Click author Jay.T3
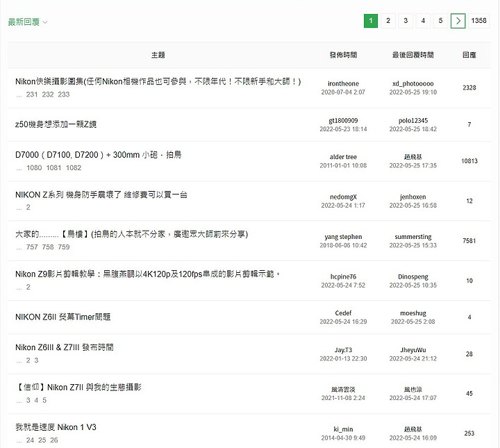 click(x=343, y=350)
